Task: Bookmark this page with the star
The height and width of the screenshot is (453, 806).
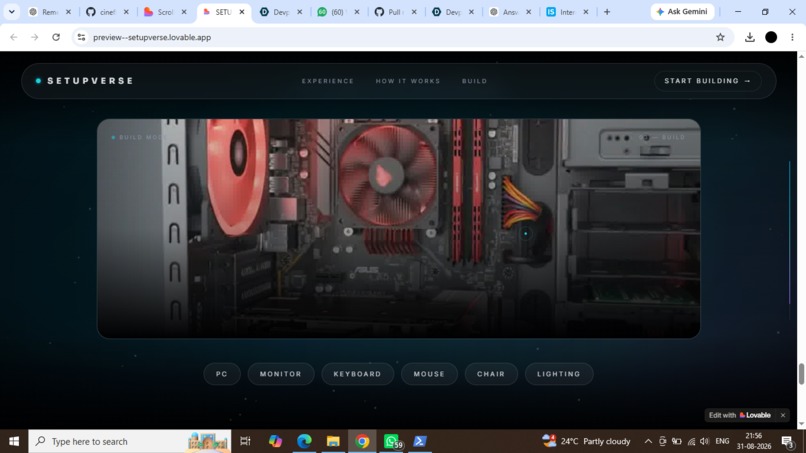Action: (x=720, y=37)
